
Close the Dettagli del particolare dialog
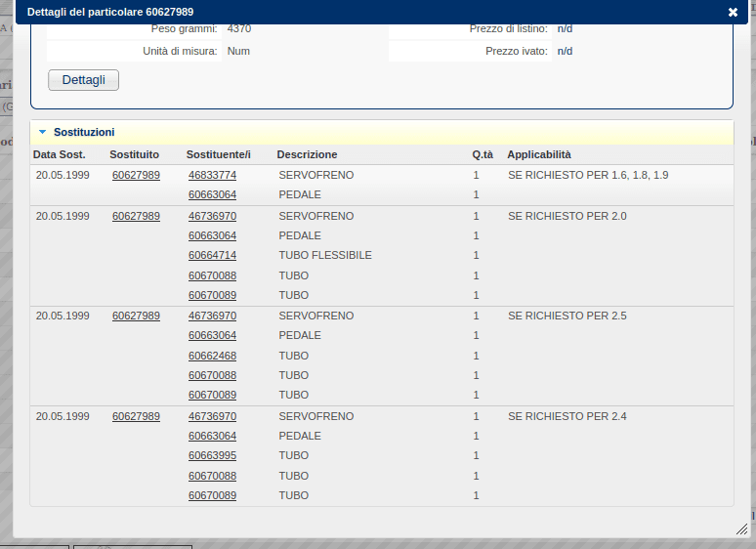tap(733, 12)
